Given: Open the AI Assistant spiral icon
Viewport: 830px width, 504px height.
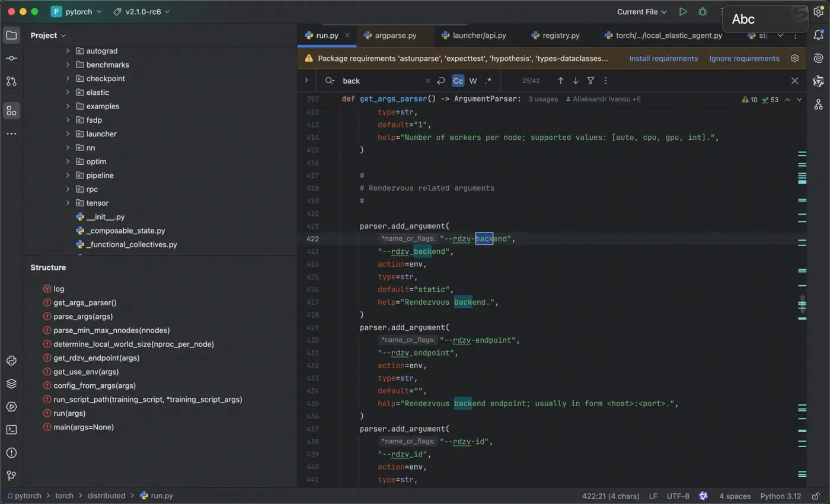Looking at the screenshot, I should click(819, 58).
